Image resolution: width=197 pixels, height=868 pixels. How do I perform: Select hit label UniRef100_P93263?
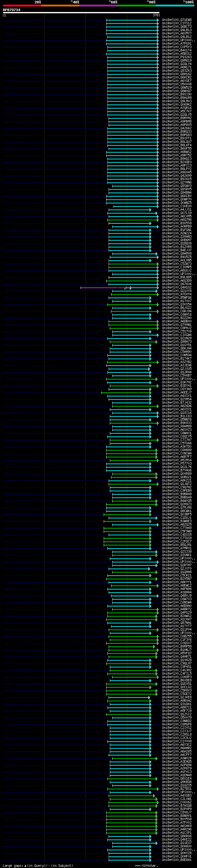(x=177, y=57)
